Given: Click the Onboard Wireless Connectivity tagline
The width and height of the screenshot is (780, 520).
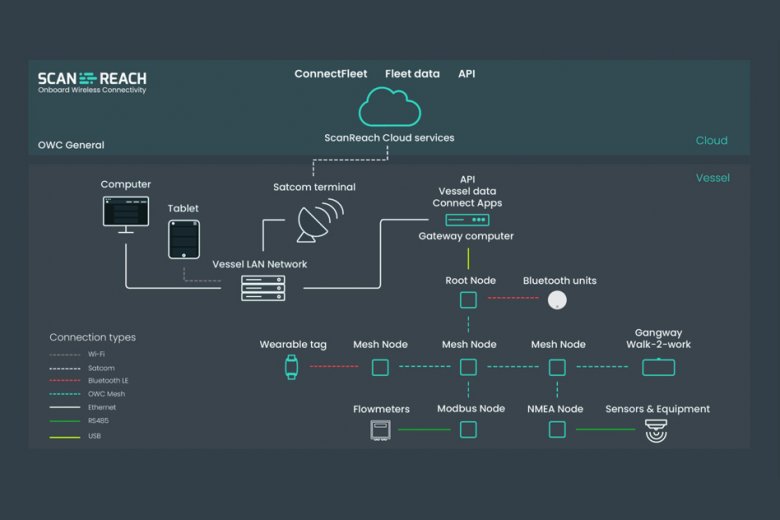Looking at the screenshot, I should point(92,90).
